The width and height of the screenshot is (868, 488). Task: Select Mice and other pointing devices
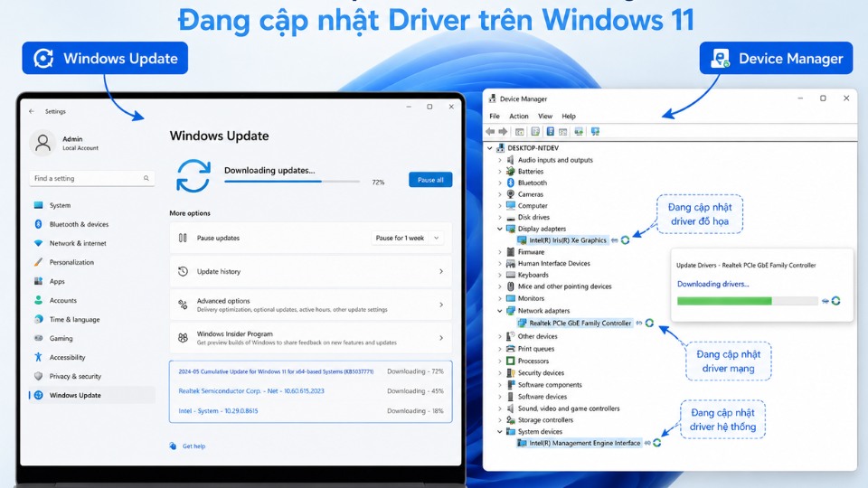click(x=564, y=286)
